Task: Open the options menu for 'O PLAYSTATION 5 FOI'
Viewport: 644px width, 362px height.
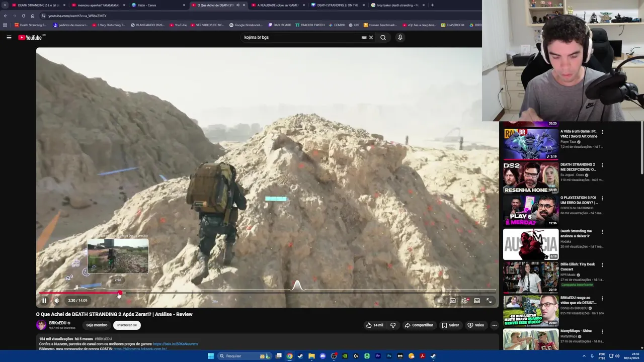Action: tap(602, 198)
